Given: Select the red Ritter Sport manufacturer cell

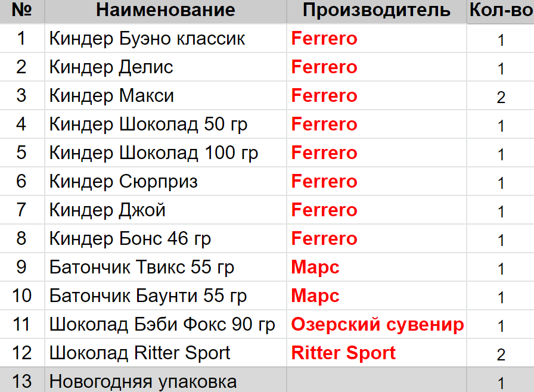Looking at the screenshot, I should pyautogui.click(x=343, y=353).
